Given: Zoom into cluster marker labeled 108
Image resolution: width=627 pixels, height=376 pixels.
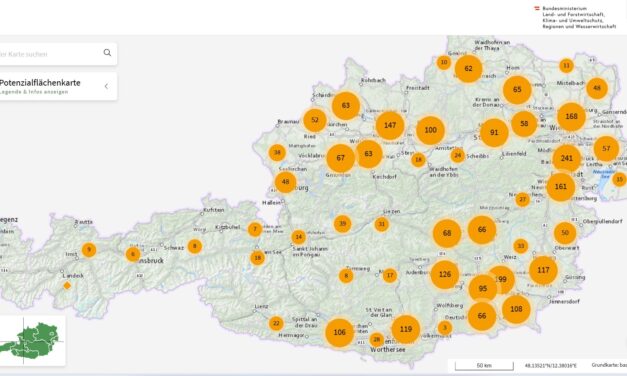Looking at the screenshot, I should pyautogui.click(x=516, y=309).
